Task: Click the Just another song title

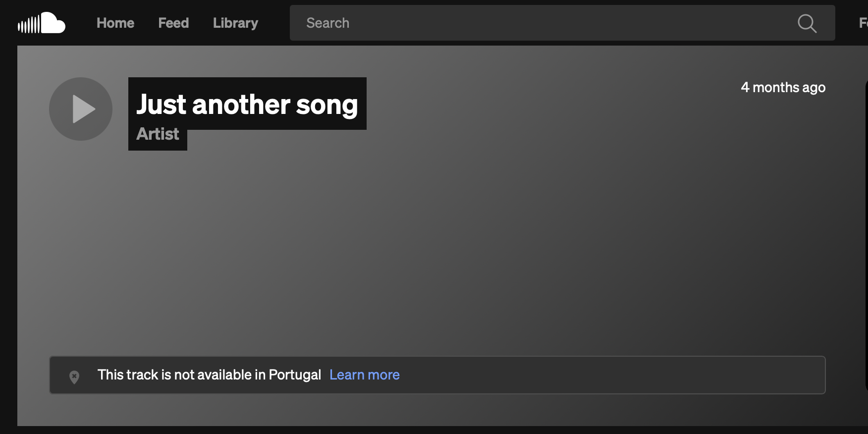Action: click(247, 105)
